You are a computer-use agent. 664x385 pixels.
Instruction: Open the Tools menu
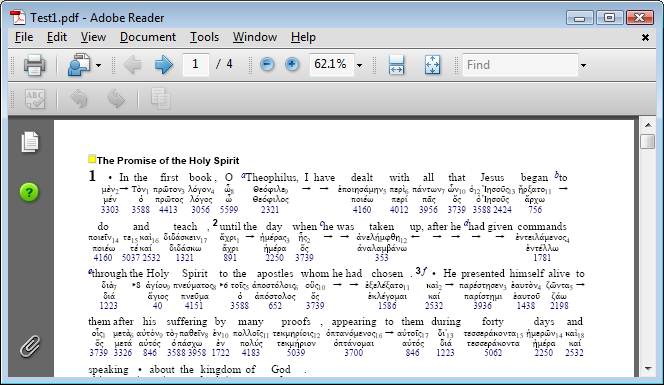pyautogui.click(x=204, y=37)
